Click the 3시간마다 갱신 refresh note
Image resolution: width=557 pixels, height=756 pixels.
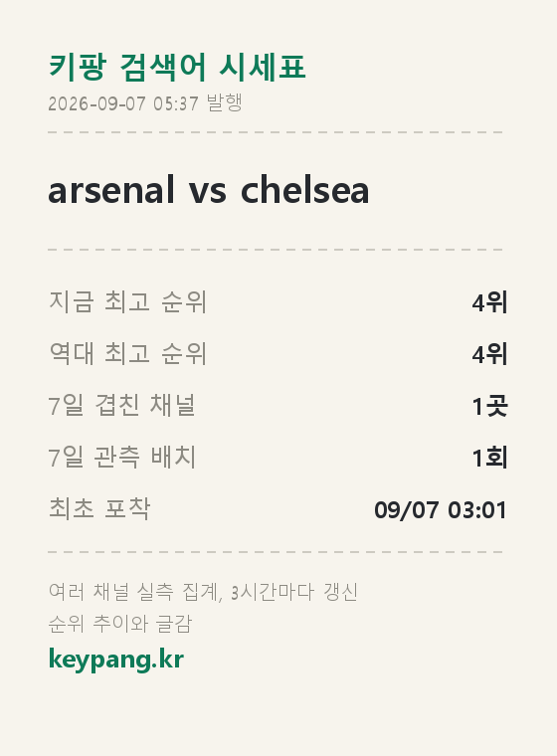(x=294, y=592)
